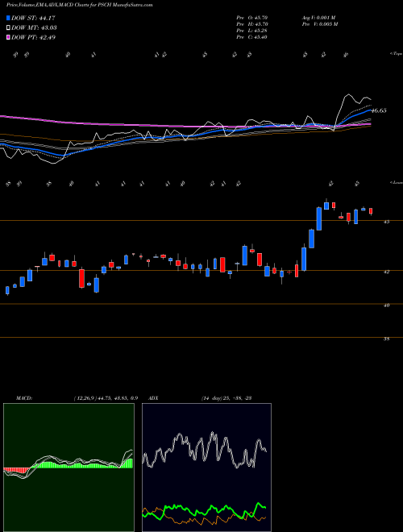Select the 'DOW MT: 43.03' label
Image resolution: width=403 pixels, height=532 pixels.
pos(34,28)
